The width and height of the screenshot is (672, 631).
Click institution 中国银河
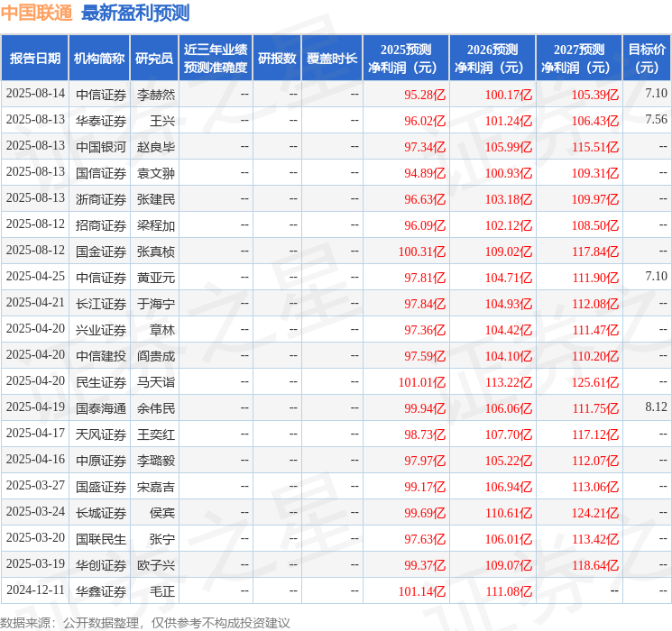[101, 147]
